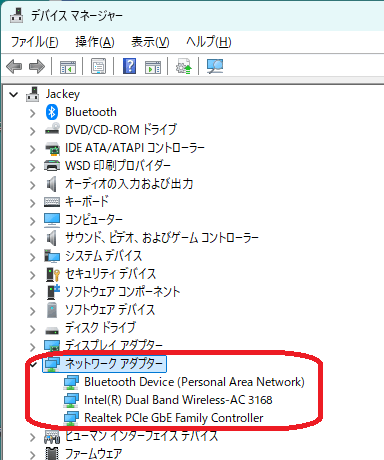The image size is (384, 460).
Task: Click the Jackey computer icon
Action: pos(33,94)
